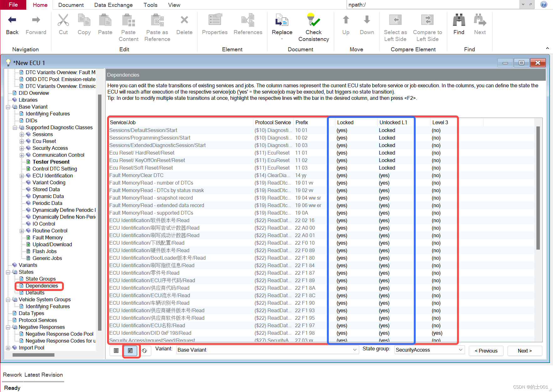Screen dimensions: 553x392
Task: Click the Find Next icon
Action: pyautogui.click(x=480, y=20)
